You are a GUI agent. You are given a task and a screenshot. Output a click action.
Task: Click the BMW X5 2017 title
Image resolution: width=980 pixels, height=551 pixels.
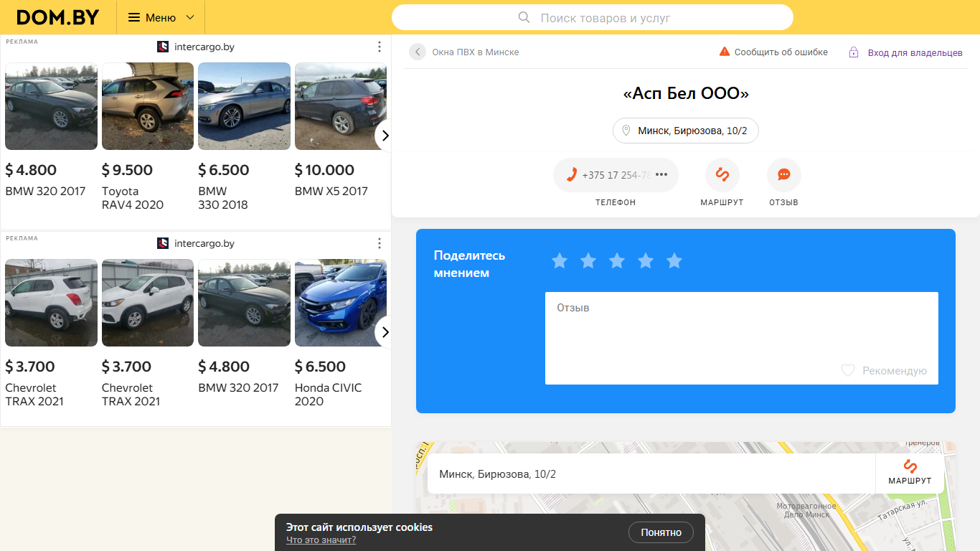(x=331, y=191)
